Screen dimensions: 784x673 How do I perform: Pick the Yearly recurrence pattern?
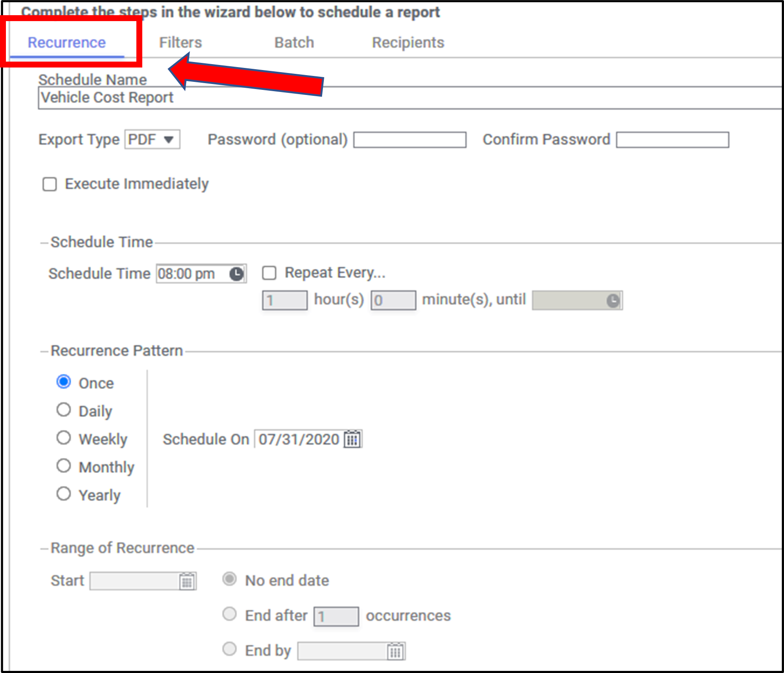[x=64, y=494]
